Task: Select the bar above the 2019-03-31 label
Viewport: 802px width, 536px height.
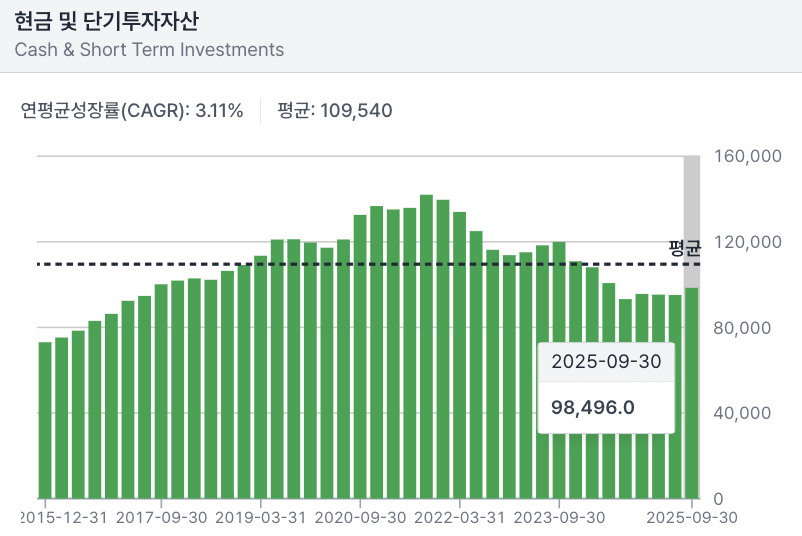Action: click(260, 378)
